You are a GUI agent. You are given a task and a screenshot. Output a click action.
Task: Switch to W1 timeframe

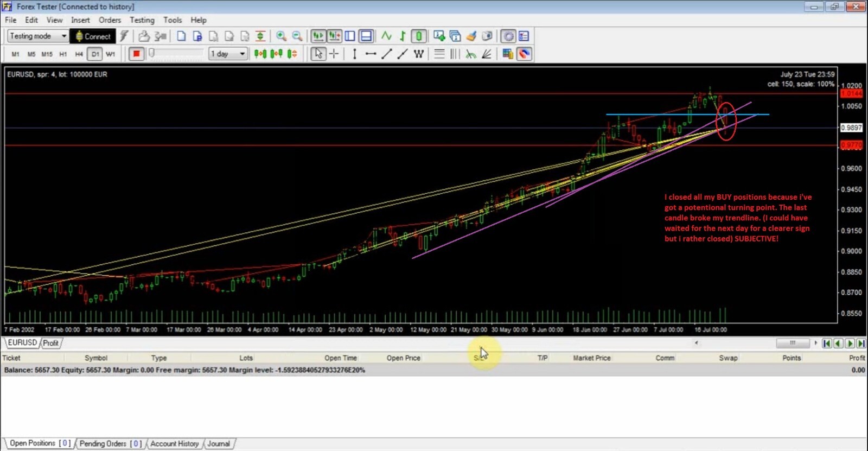point(111,54)
